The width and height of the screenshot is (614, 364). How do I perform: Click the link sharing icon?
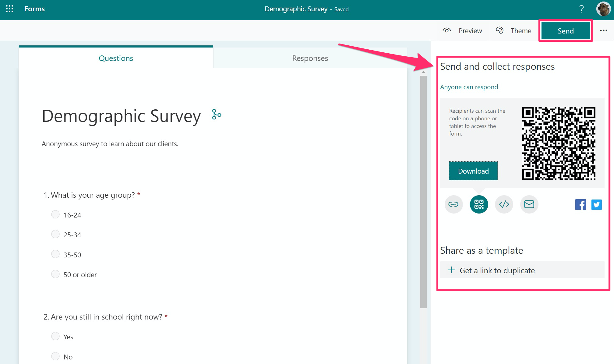[x=454, y=204]
